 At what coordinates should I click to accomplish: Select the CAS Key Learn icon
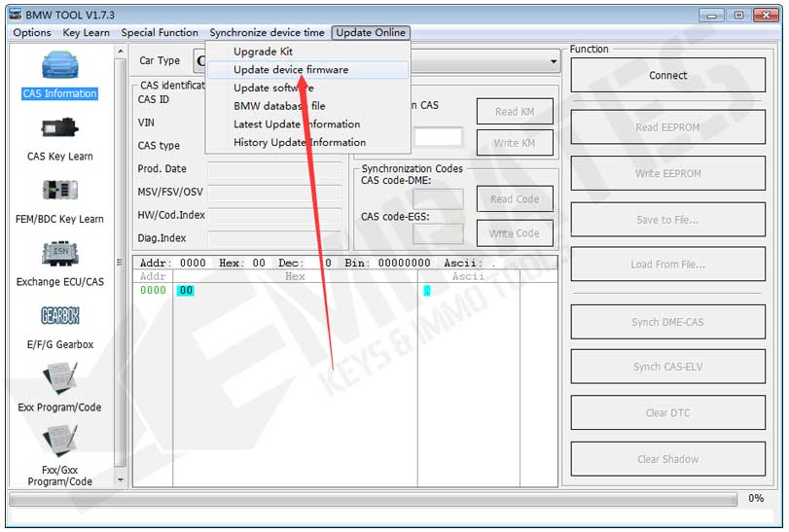point(60,127)
